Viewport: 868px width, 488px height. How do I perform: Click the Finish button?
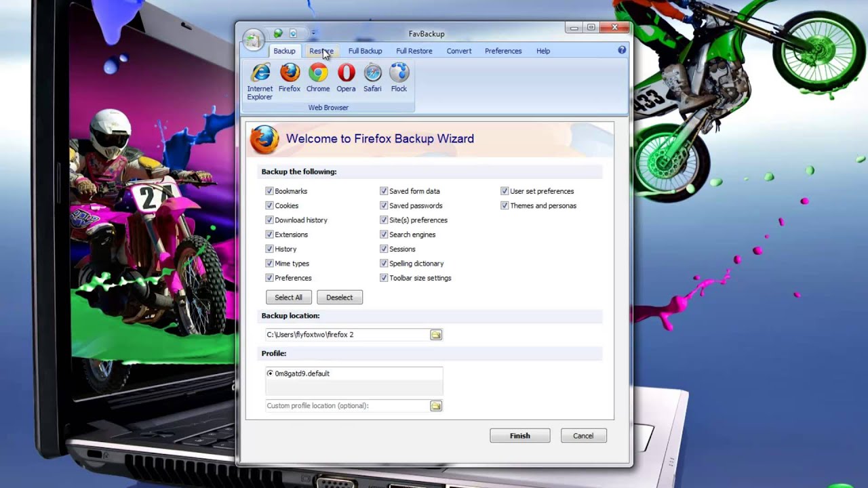(x=520, y=436)
